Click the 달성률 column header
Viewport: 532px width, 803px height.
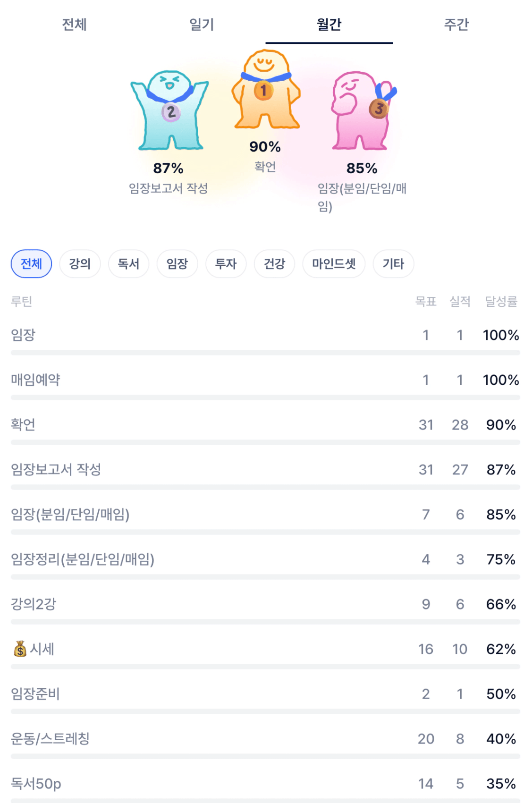pos(501,301)
